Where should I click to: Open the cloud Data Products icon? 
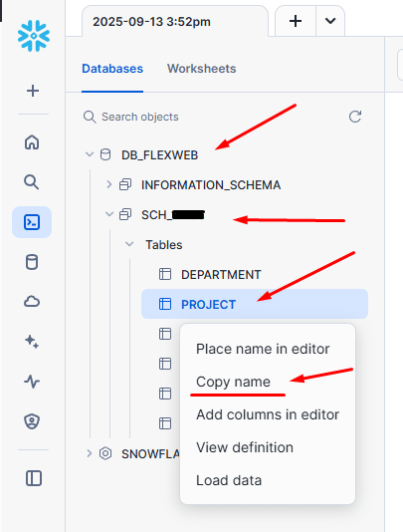(x=32, y=301)
